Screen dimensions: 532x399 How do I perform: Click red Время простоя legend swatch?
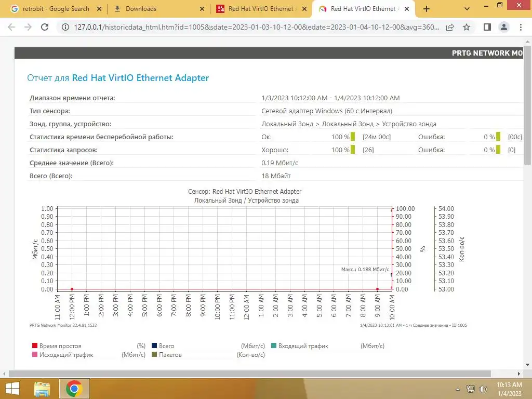[x=35, y=345]
